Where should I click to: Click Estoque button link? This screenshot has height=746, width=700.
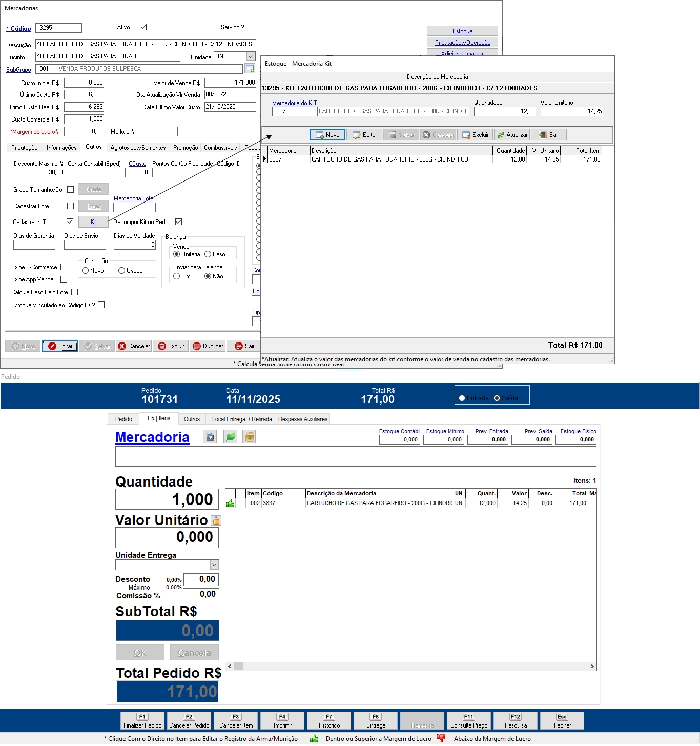pos(462,31)
